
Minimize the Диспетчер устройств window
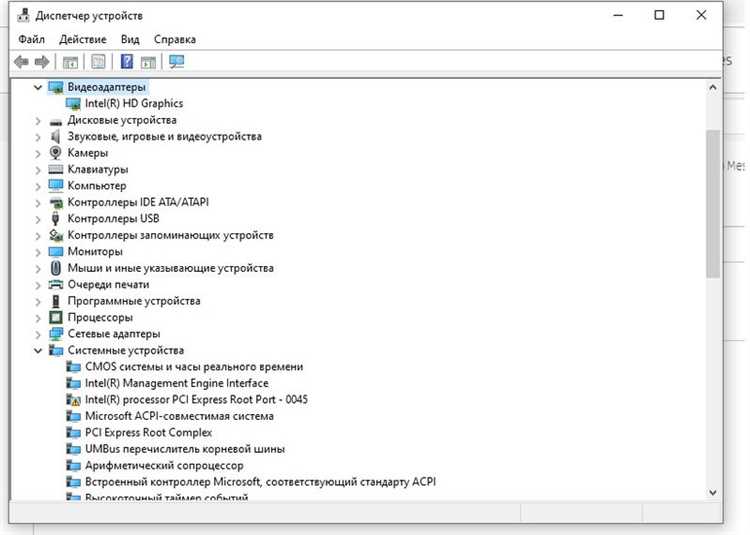(618, 15)
